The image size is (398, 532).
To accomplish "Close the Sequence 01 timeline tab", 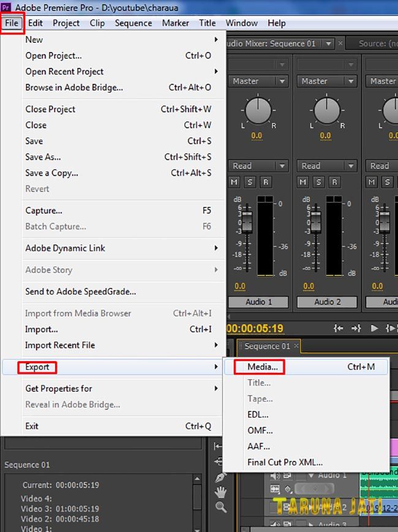I will point(296,345).
